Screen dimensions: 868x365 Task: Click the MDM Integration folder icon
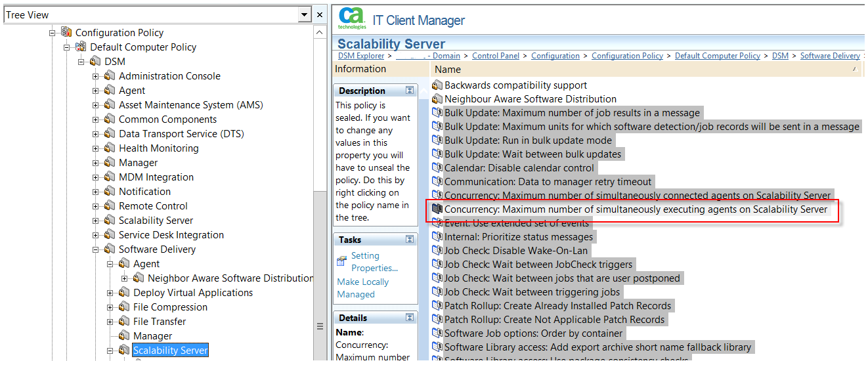pyautogui.click(x=110, y=177)
